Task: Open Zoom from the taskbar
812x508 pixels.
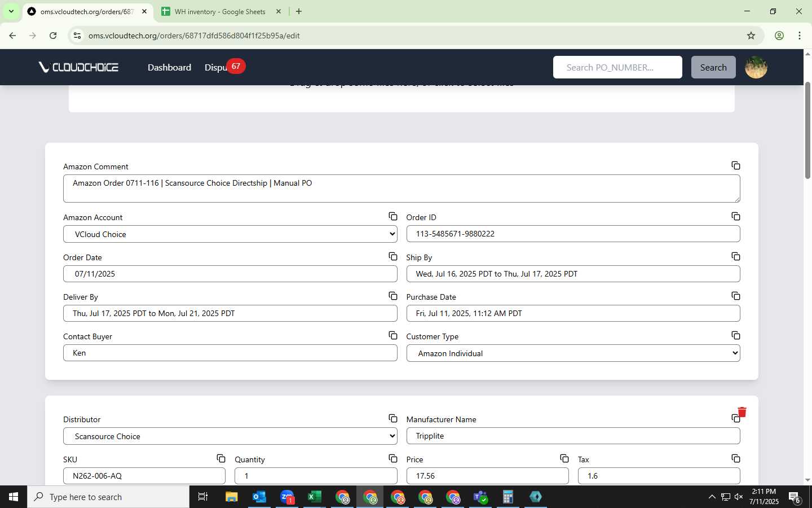Action: pyautogui.click(x=287, y=497)
